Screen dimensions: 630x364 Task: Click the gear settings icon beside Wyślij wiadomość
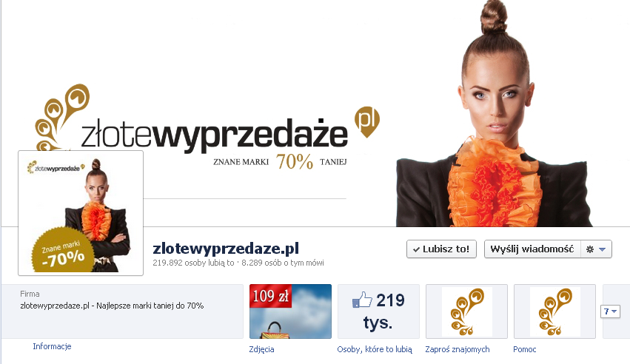[x=589, y=249]
